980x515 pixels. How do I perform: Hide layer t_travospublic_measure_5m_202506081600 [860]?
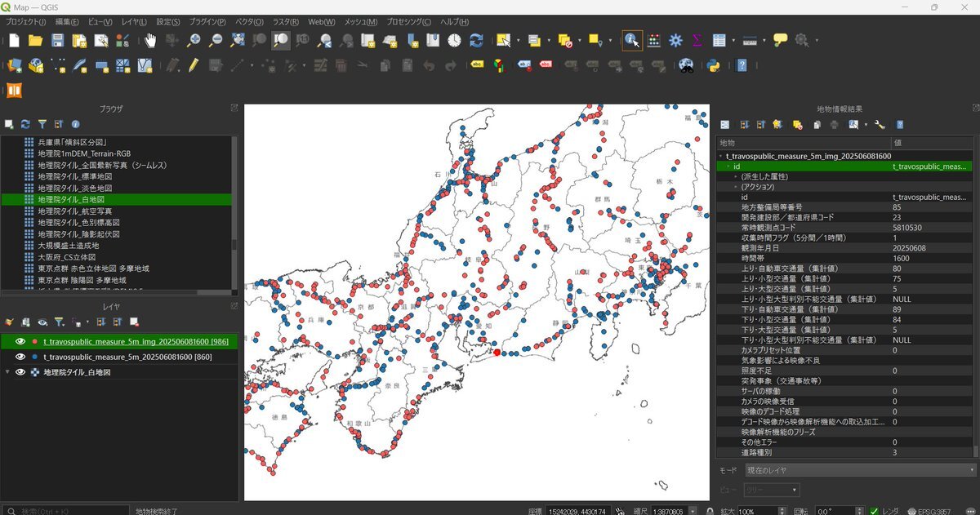click(x=20, y=357)
